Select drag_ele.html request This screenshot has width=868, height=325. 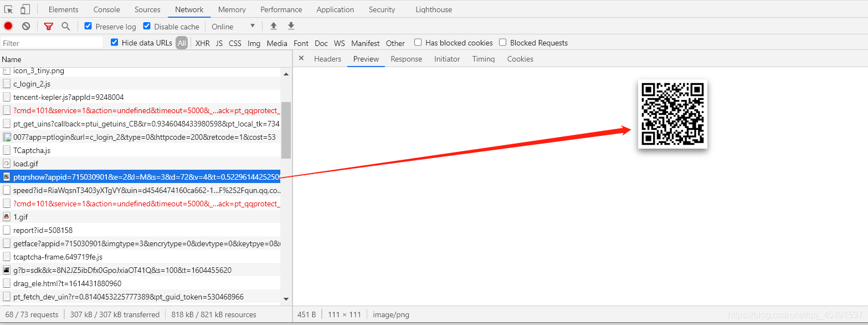pyautogui.click(x=140, y=283)
